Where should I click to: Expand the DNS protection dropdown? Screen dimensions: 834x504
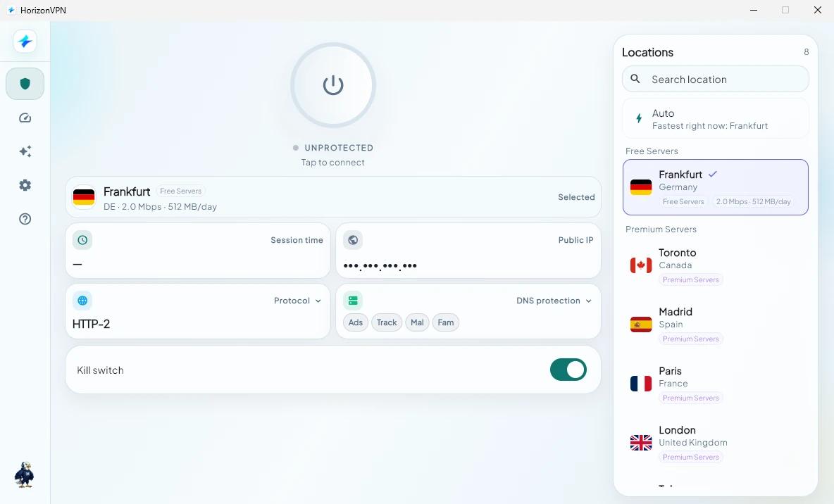pyautogui.click(x=554, y=301)
